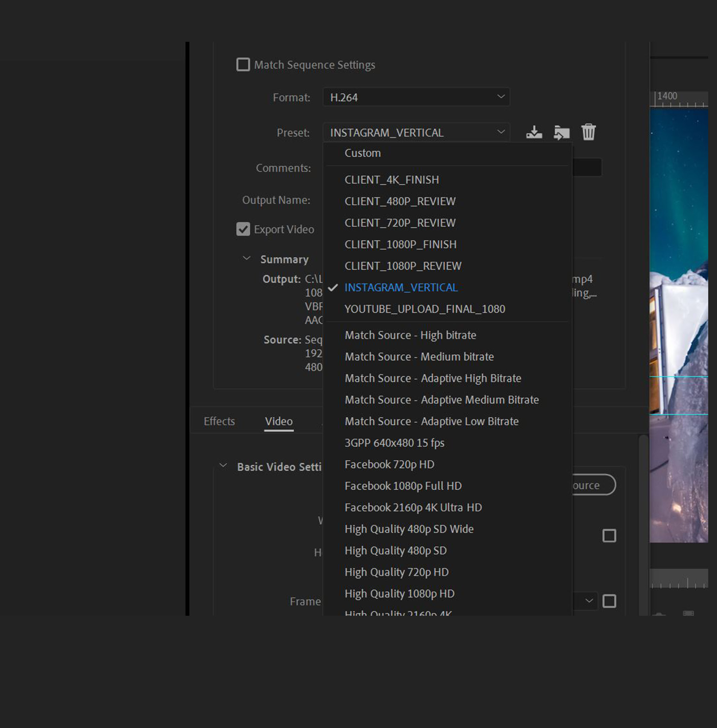Pick Facebook 1080p Full HD preset
717x728 pixels.
coord(403,486)
